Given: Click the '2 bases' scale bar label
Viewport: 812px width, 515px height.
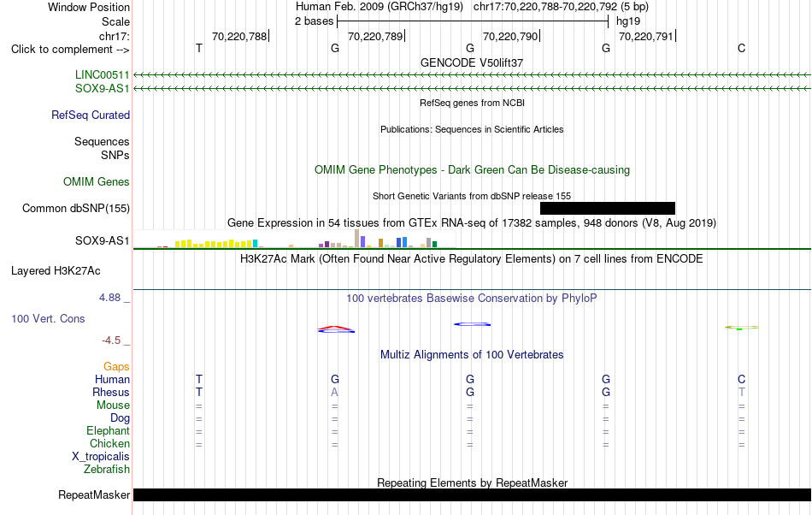Looking at the screenshot, I should 315,21.
